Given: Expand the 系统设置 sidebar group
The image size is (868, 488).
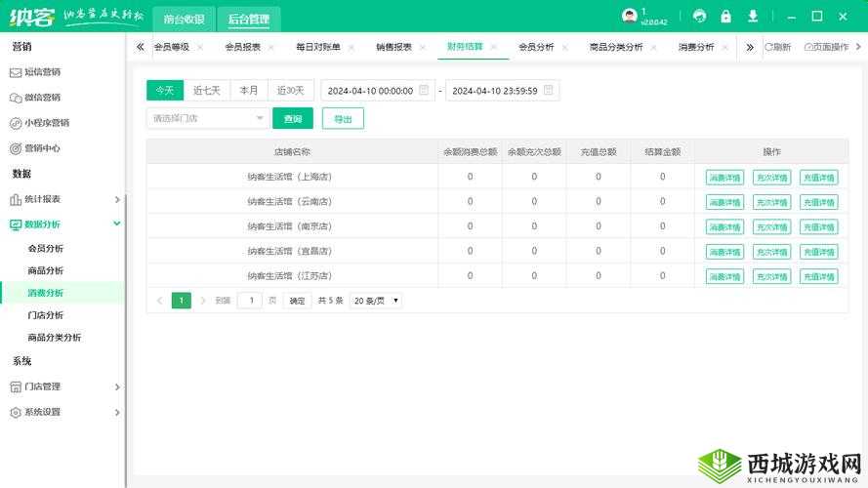Looking at the screenshot, I should [117, 412].
